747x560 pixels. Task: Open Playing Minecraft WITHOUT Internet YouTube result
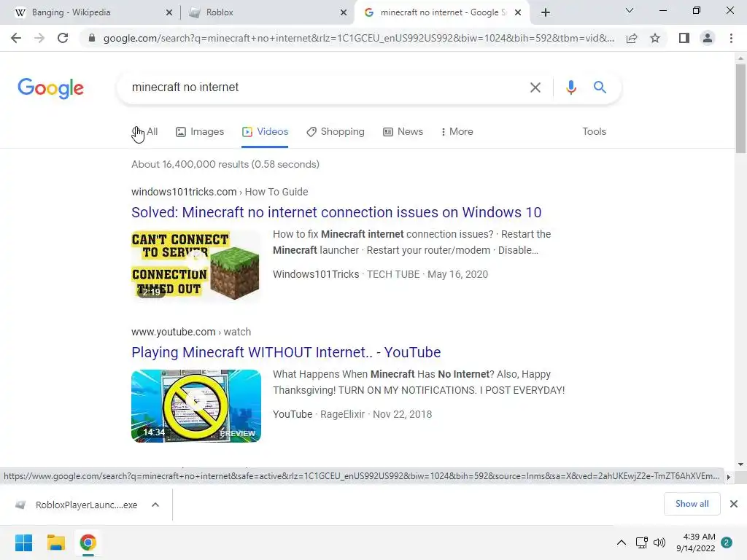(x=286, y=352)
